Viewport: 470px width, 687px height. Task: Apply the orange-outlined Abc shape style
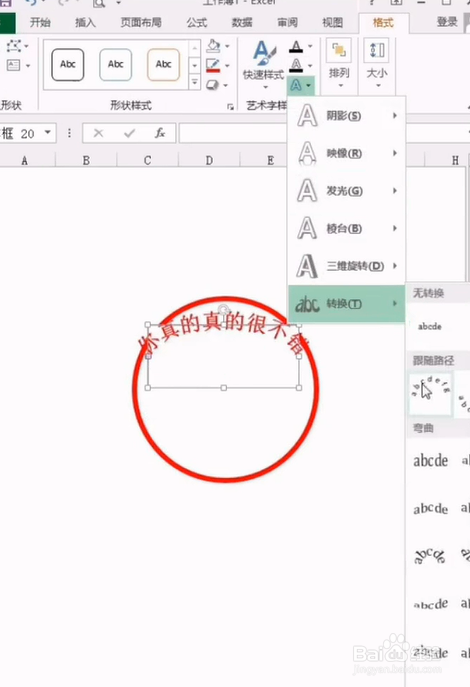[163, 64]
